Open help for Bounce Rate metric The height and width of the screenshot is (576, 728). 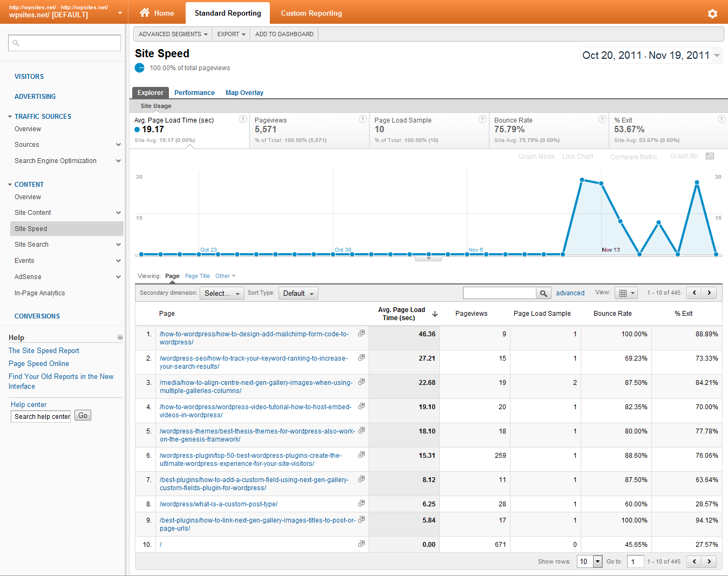(x=602, y=119)
